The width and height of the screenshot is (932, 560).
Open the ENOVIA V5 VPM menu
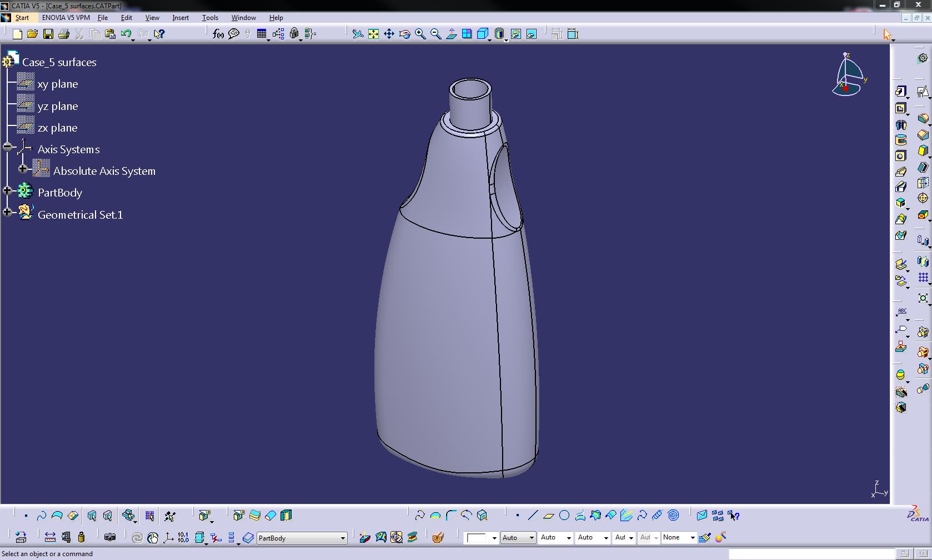(x=66, y=18)
